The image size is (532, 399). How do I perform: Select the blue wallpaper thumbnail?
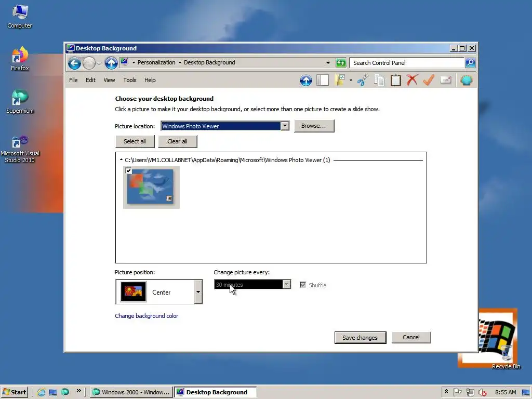pyautogui.click(x=151, y=187)
